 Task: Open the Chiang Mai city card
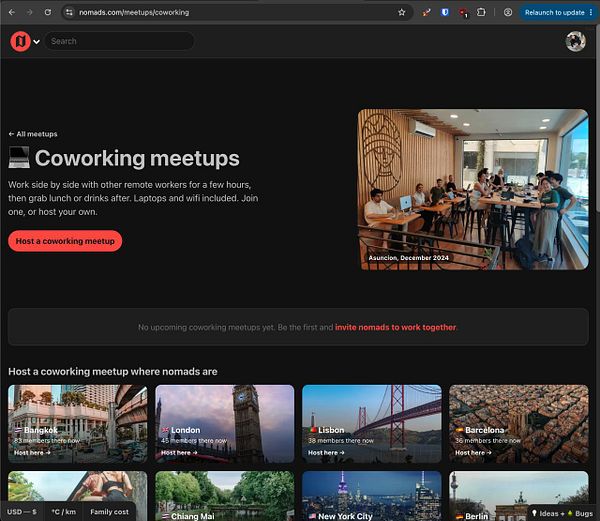[225, 496]
